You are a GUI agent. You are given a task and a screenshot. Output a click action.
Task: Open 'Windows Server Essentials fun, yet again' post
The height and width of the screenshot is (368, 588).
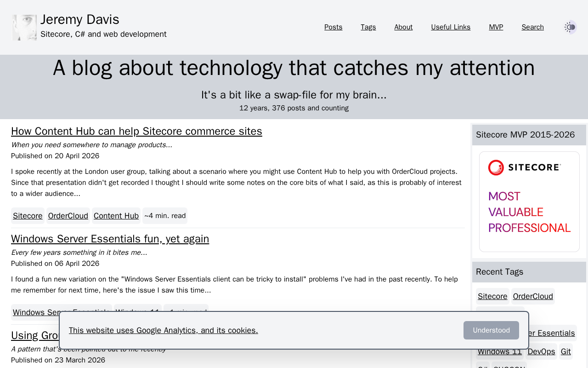pyautogui.click(x=110, y=239)
